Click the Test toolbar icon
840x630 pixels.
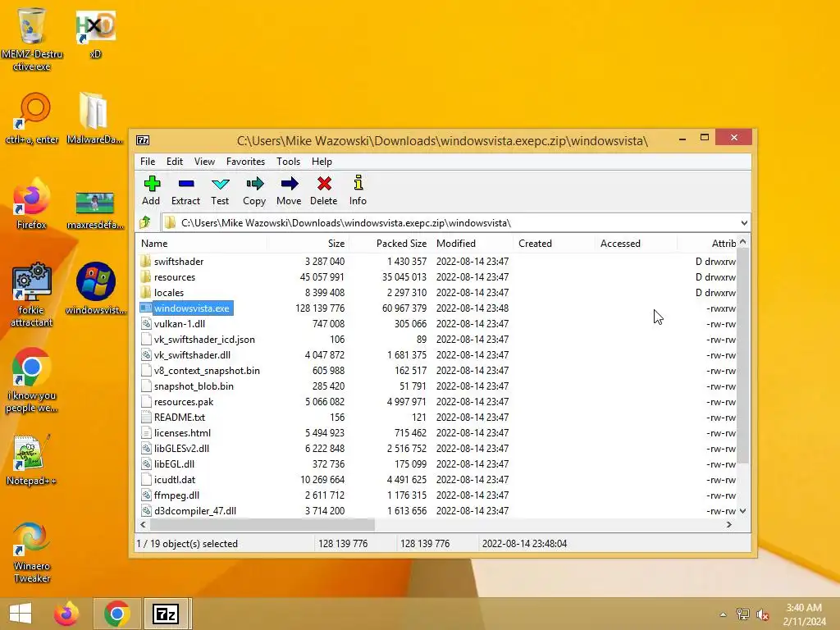220,184
